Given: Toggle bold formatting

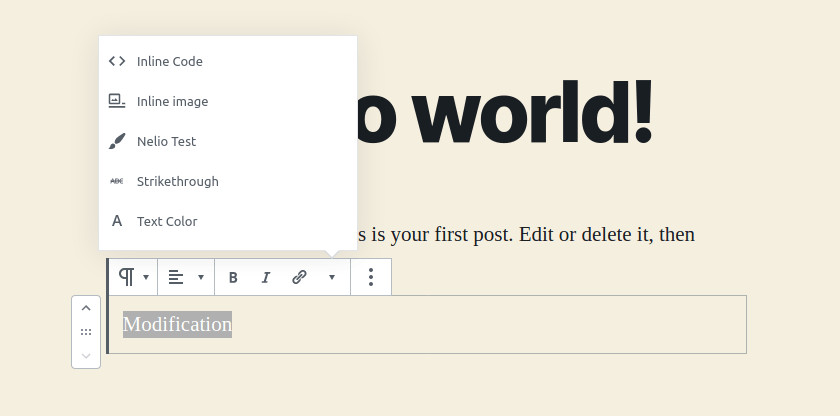Looking at the screenshot, I should pyautogui.click(x=233, y=277).
